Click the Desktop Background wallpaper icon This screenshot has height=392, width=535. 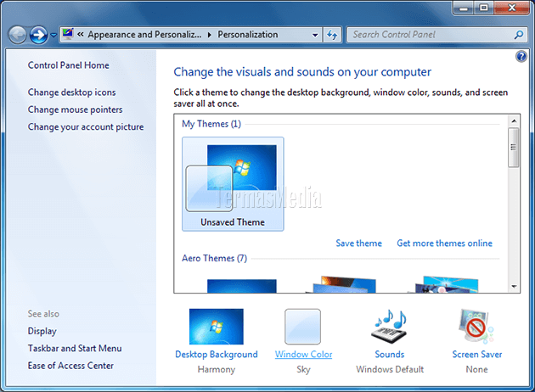point(217,327)
